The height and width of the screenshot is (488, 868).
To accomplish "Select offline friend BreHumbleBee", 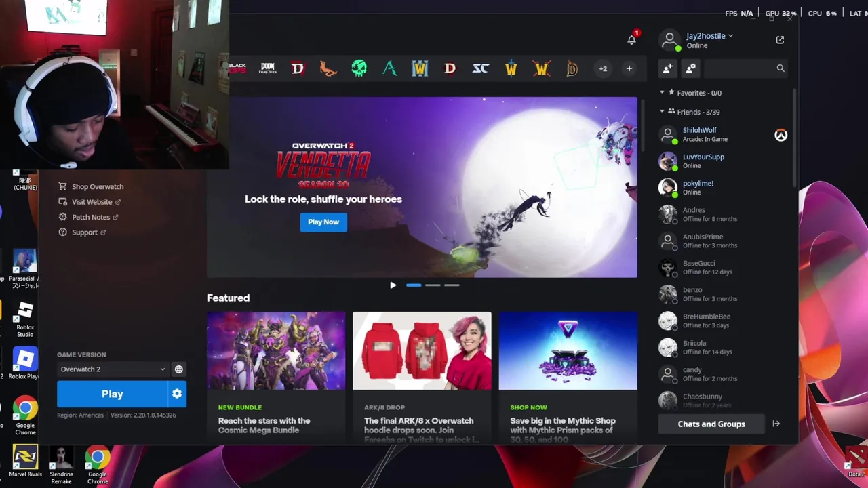I will (723, 321).
